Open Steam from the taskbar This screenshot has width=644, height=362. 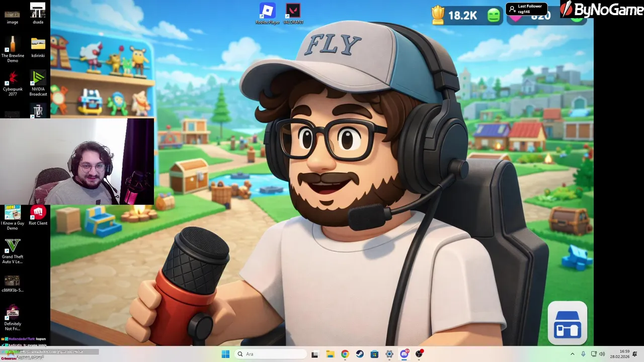(360, 354)
